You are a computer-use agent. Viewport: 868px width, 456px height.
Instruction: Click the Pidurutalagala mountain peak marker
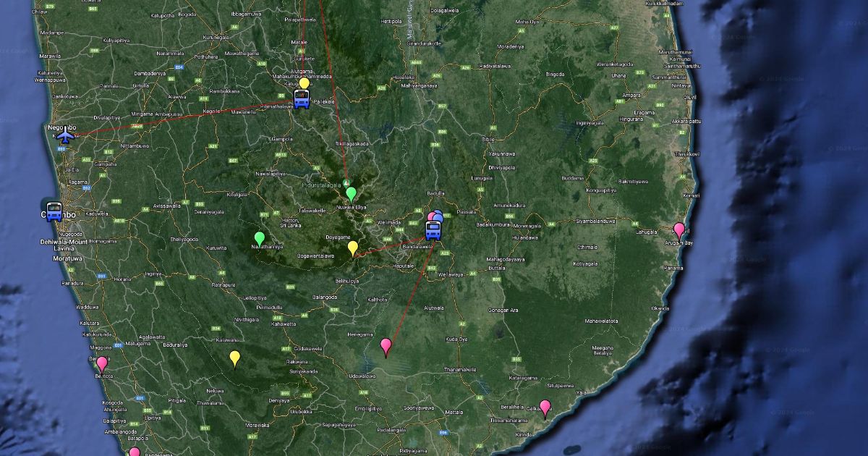tap(346, 182)
